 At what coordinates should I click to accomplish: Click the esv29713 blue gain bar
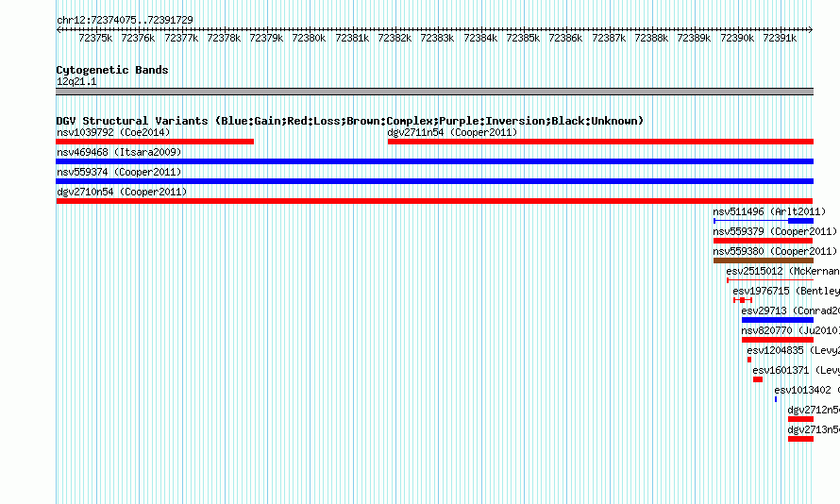pyautogui.click(x=778, y=320)
